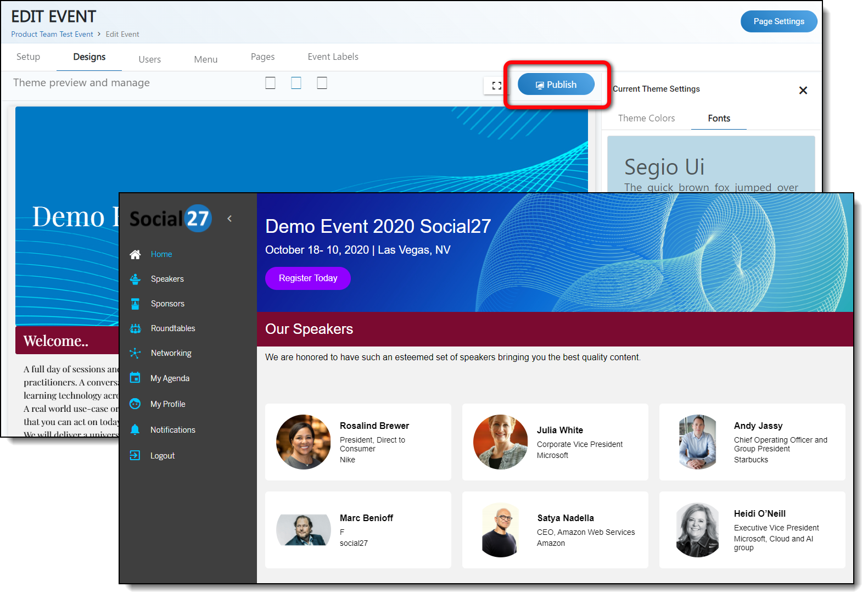This screenshot has width=868, height=598.
Task: Click the Roundtables group icon
Action: tap(135, 328)
